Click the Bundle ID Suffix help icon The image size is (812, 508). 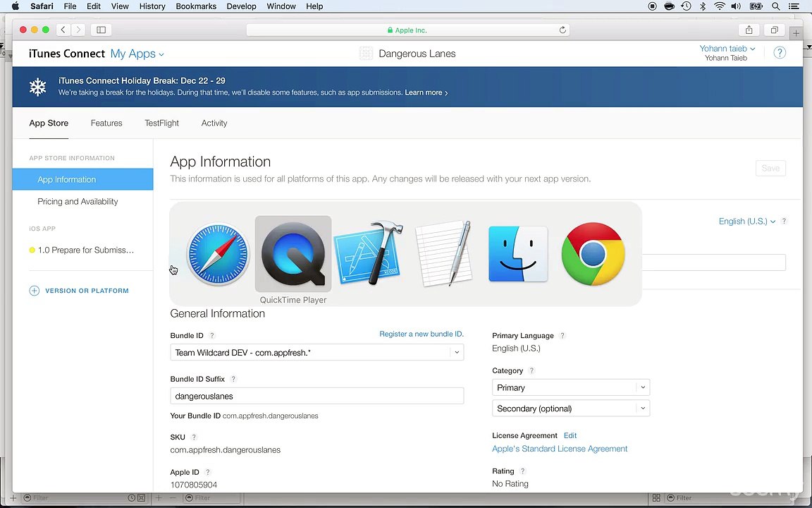point(233,379)
